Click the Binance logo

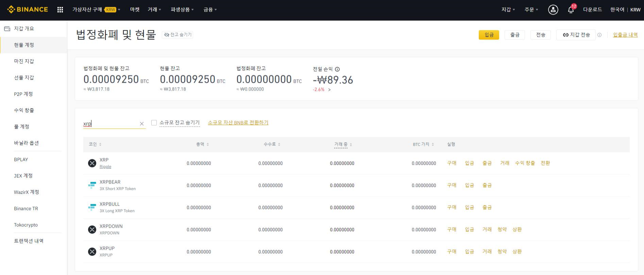pyautogui.click(x=28, y=10)
